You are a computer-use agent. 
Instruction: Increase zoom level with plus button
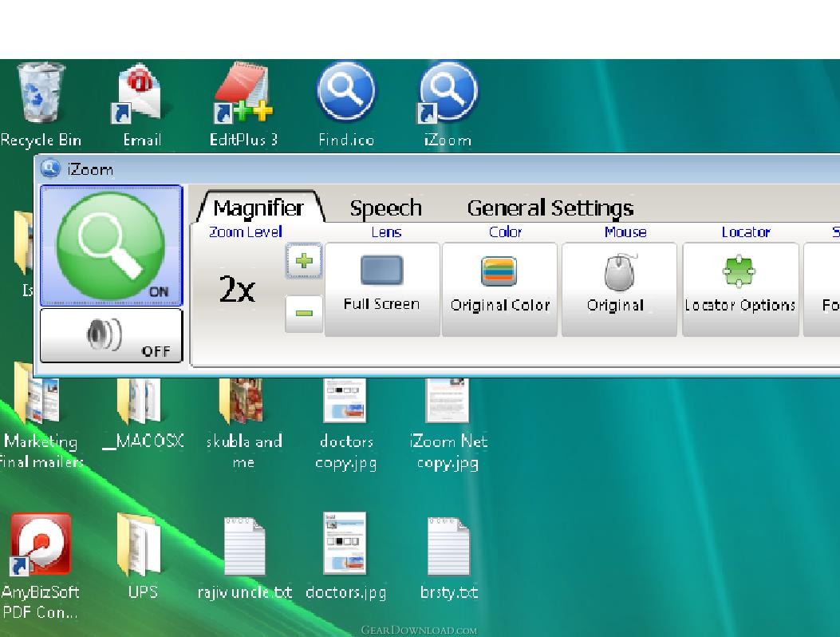[304, 261]
